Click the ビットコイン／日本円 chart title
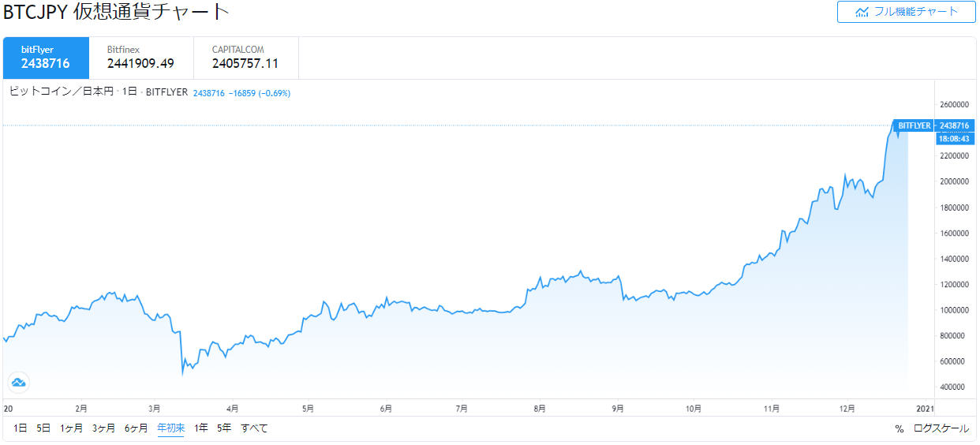 [61, 92]
